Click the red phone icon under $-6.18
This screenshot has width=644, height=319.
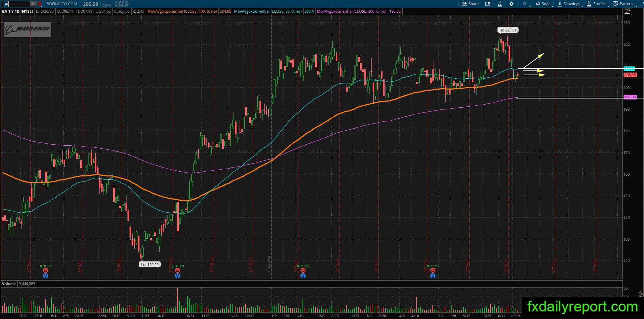click(177, 270)
